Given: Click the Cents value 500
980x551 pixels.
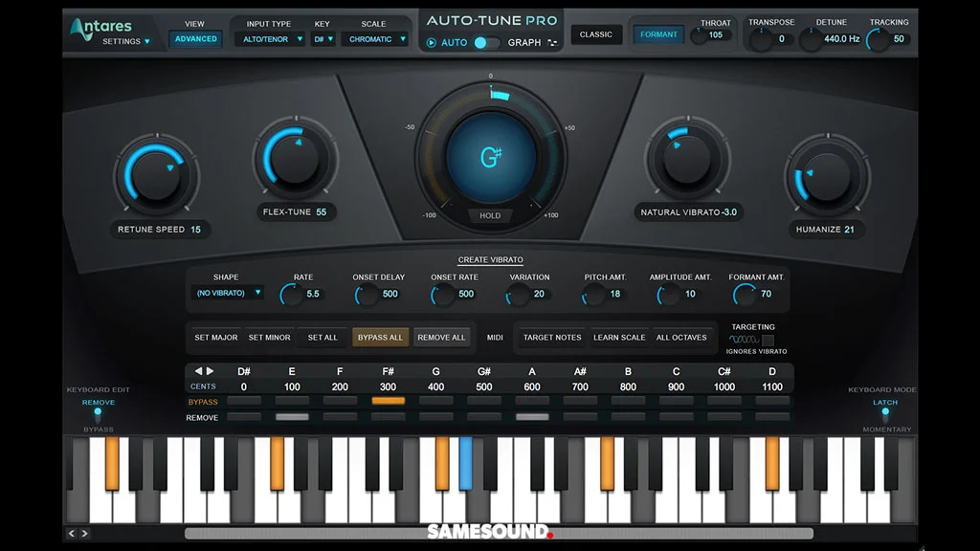Looking at the screenshot, I should click(x=483, y=386).
